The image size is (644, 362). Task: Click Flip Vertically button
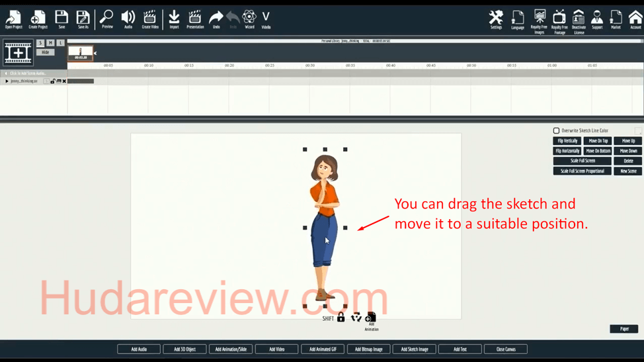tap(567, 141)
